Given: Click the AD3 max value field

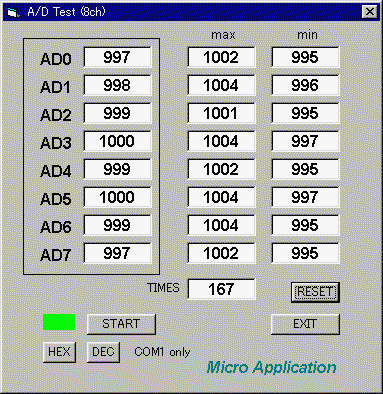Looking at the screenshot, I should (221, 141).
